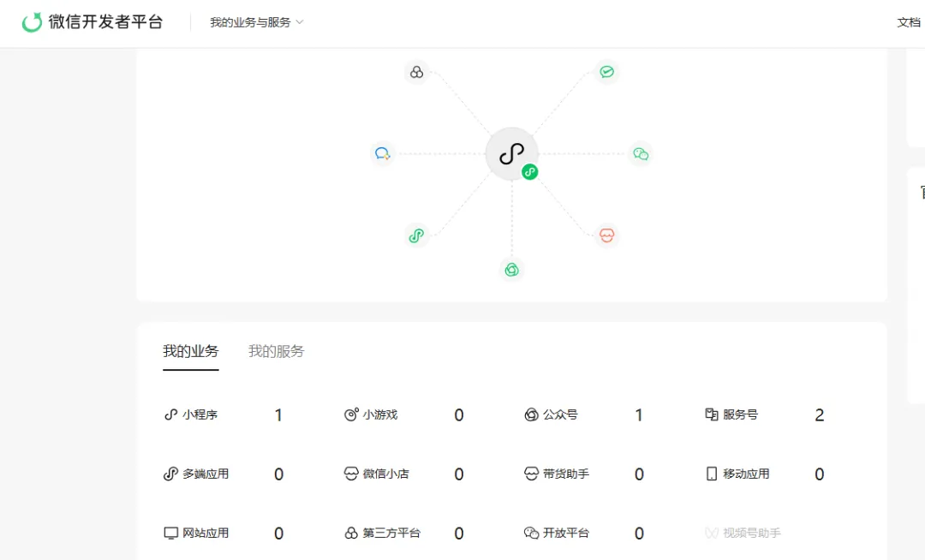Click the 带货助手 count value 0
The height and width of the screenshot is (560, 925).
(x=639, y=474)
